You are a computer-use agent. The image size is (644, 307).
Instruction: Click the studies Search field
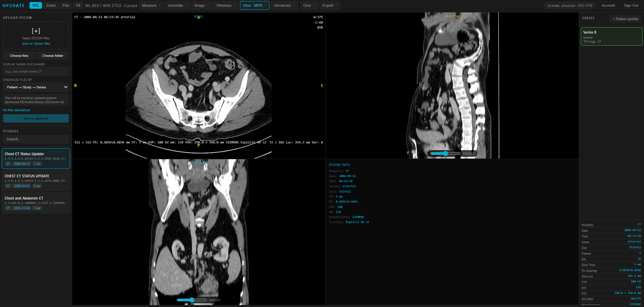pyautogui.click(x=36, y=139)
